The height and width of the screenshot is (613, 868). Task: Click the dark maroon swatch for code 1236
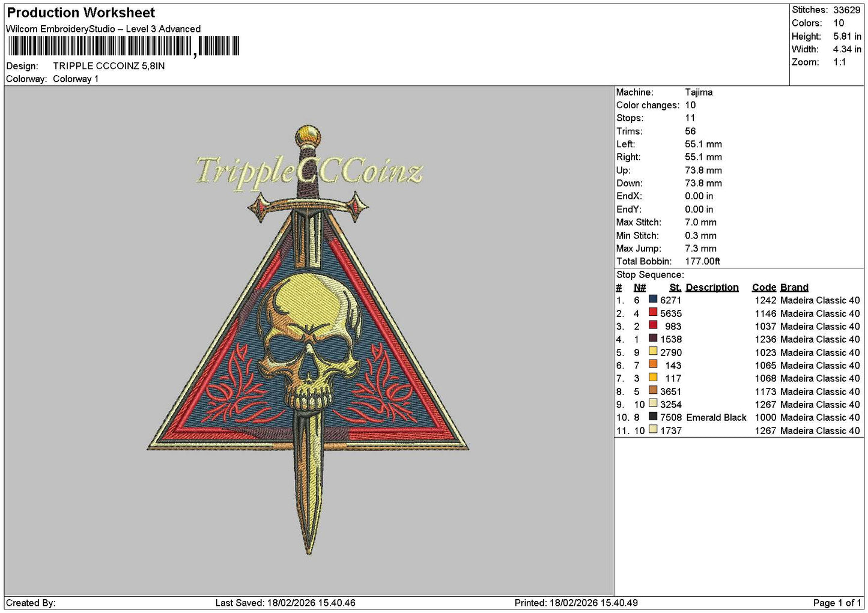tap(653, 338)
